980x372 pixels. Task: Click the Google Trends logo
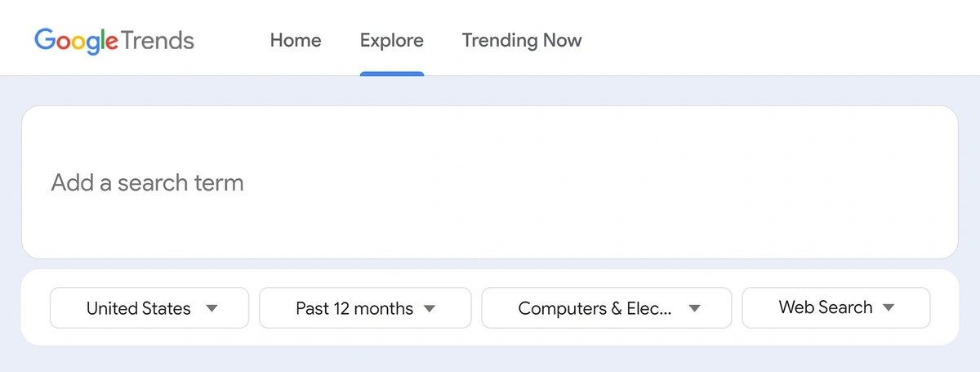(114, 40)
